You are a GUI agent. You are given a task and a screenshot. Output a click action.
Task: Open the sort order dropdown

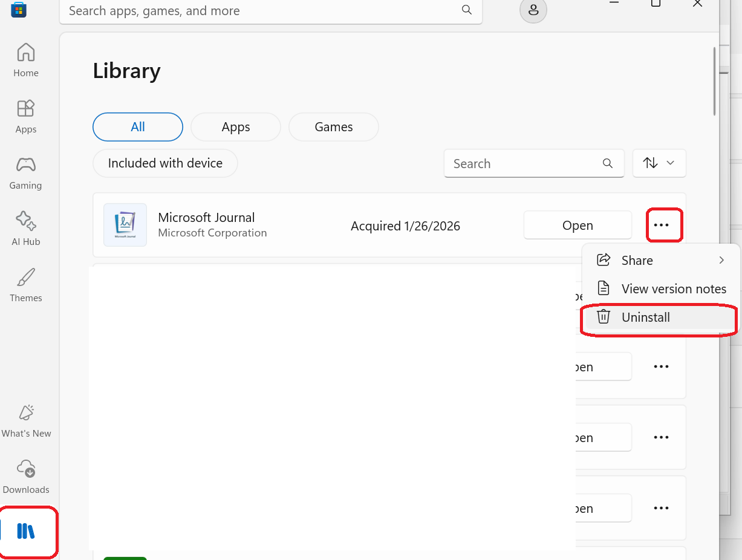tap(659, 163)
